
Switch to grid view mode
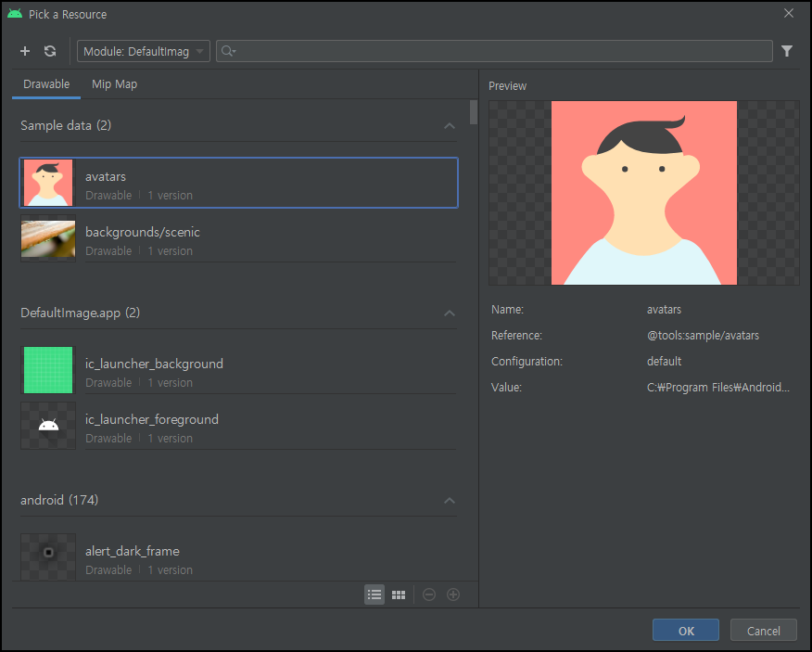(399, 594)
